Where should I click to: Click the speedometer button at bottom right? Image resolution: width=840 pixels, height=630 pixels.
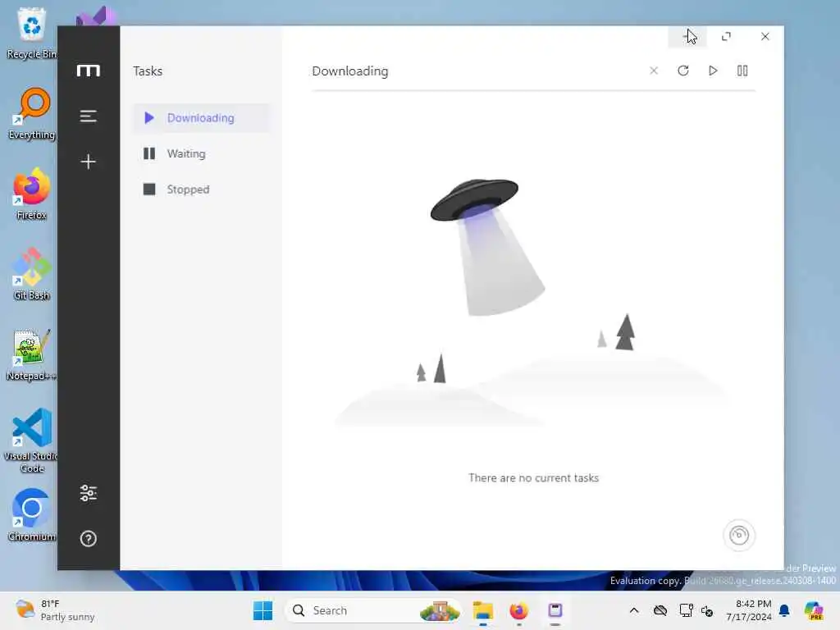tap(739, 535)
